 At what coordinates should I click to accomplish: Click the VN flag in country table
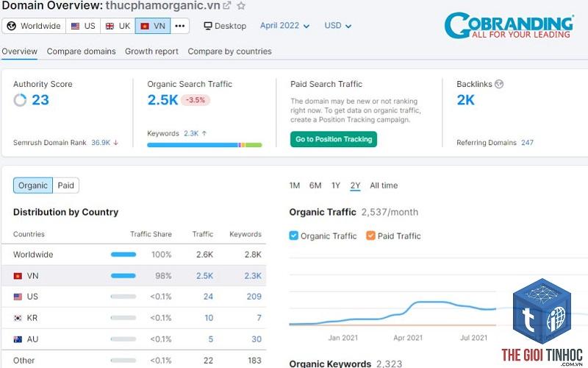click(x=18, y=276)
